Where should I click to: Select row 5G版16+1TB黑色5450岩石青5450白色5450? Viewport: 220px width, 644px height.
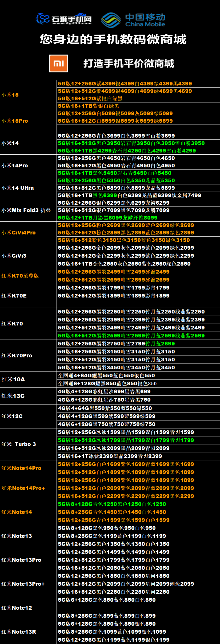pos(138,173)
